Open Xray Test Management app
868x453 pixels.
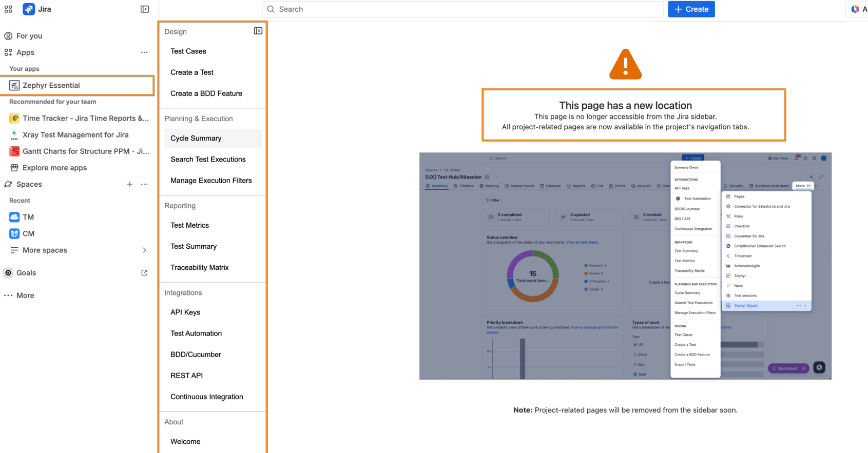pos(75,135)
